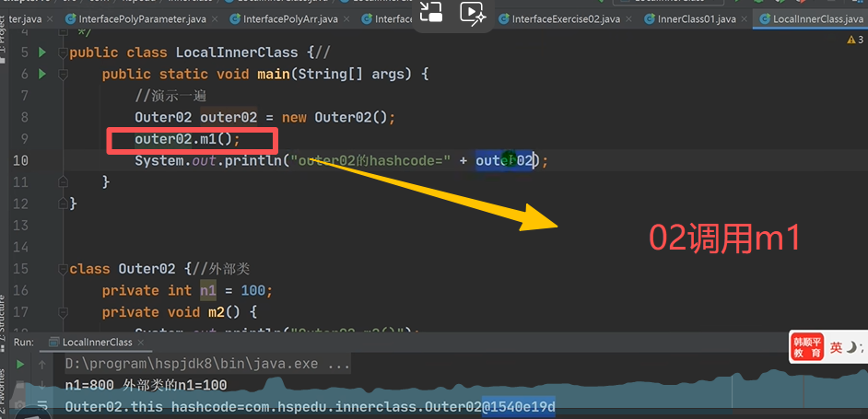868x419 pixels.
Task: Click line number 8 in the gutter
Action: click(x=23, y=117)
